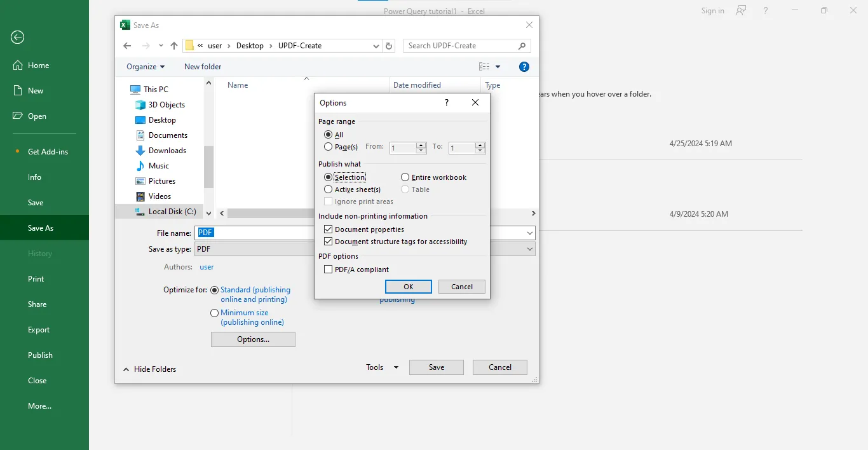This screenshot has height=450, width=868.
Task: Expand the Organize menu
Action: pyautogui.click(x=145, y=66)
